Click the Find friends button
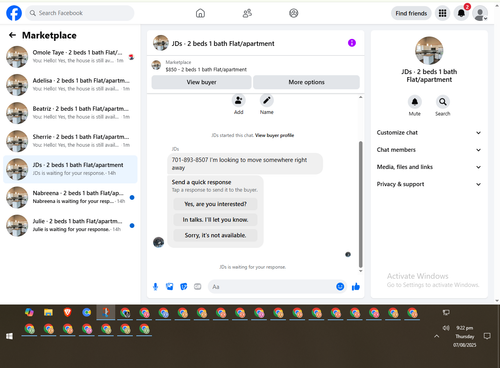The width and height of the screenshot is (500, 368). point(411,13)
